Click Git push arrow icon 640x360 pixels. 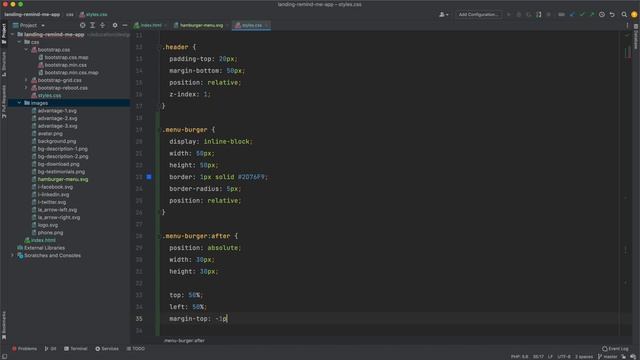point(592,14)
